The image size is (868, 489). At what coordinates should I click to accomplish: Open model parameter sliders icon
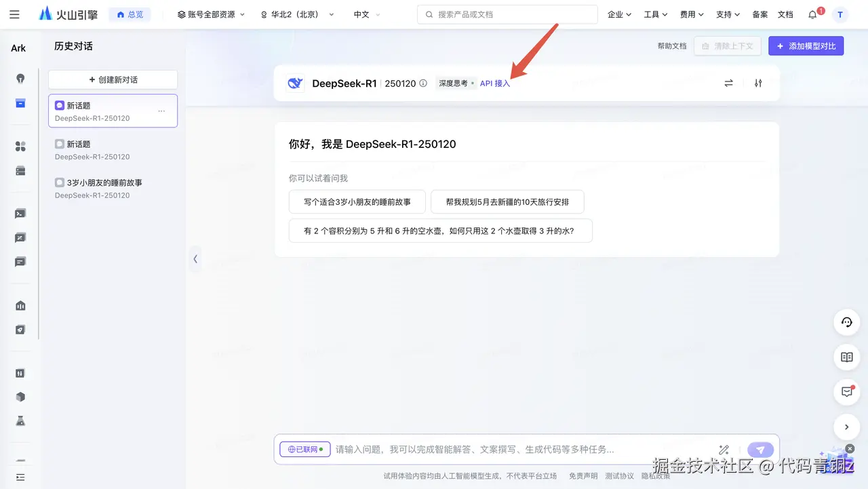(x=758, y=83)
